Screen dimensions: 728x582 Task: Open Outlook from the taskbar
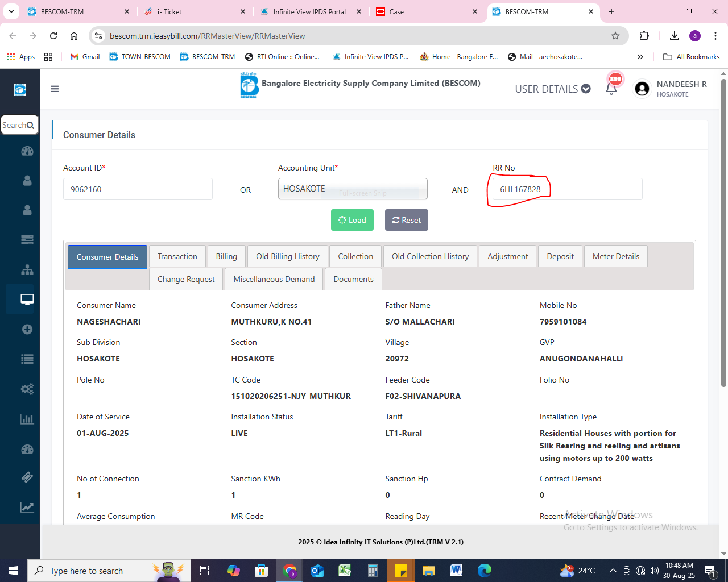317,570
